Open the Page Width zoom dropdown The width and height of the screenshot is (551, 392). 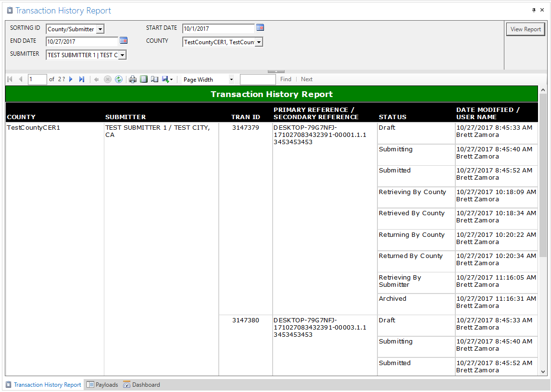tap(231, 80)
